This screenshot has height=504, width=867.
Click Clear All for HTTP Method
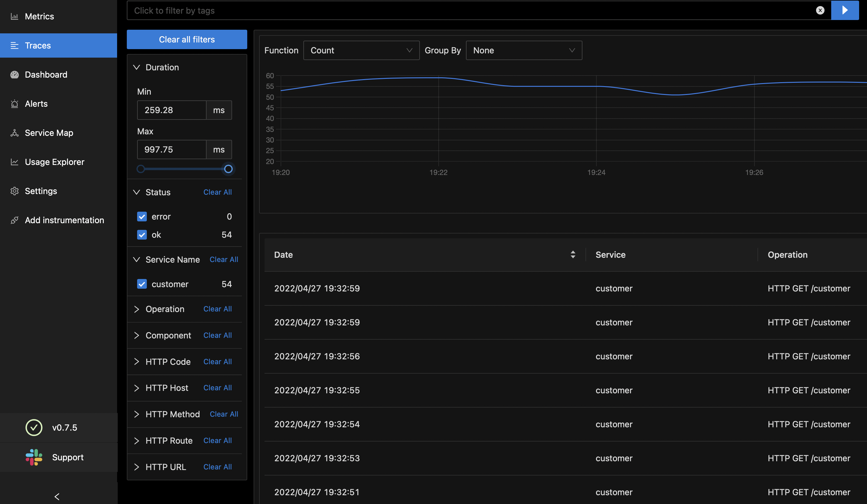[224, 414]
